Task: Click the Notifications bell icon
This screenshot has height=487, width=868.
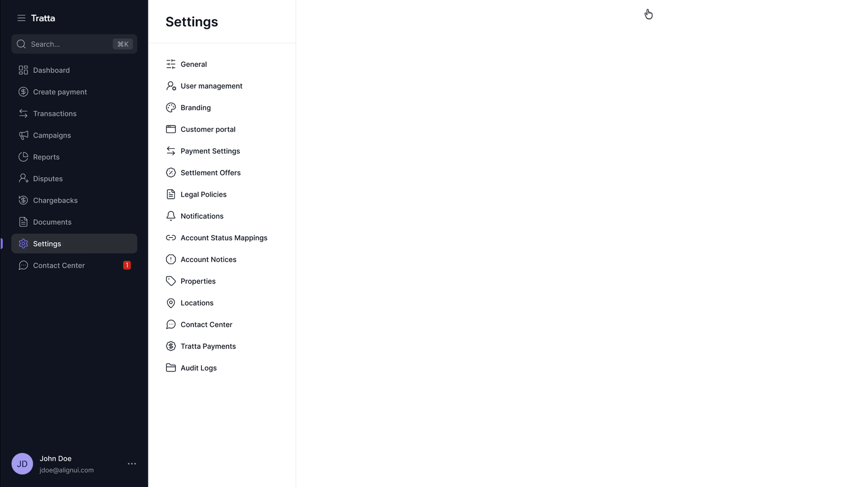Action: tap(171, 216)
